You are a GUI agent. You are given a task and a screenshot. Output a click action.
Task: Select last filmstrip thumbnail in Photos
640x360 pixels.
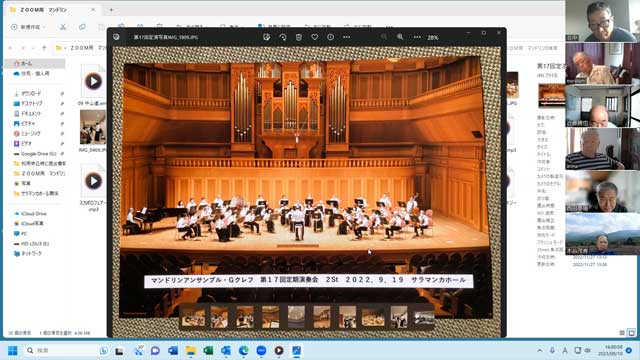coord(424,318)
